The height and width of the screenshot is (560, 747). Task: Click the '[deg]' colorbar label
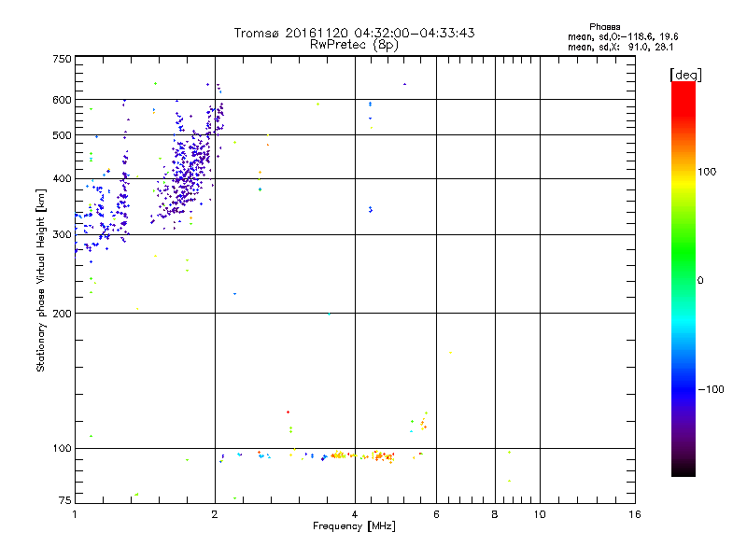click(685, 75)
